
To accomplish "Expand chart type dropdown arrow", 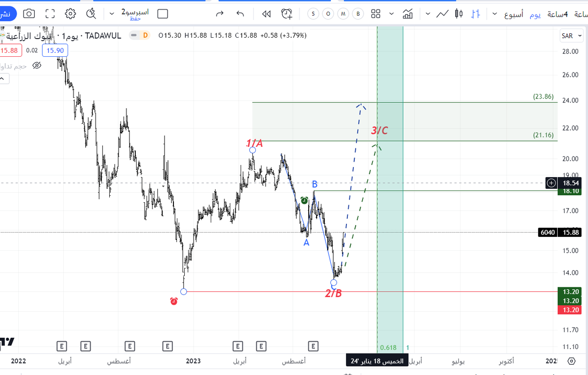I will point(428,14).
